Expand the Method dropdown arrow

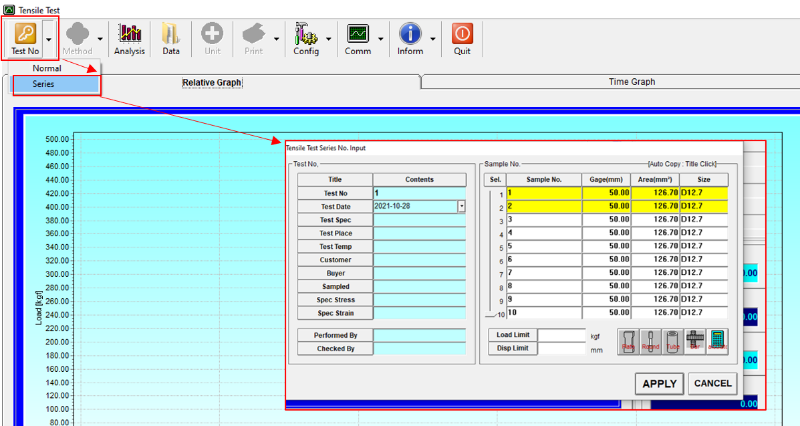pos(100,39)
